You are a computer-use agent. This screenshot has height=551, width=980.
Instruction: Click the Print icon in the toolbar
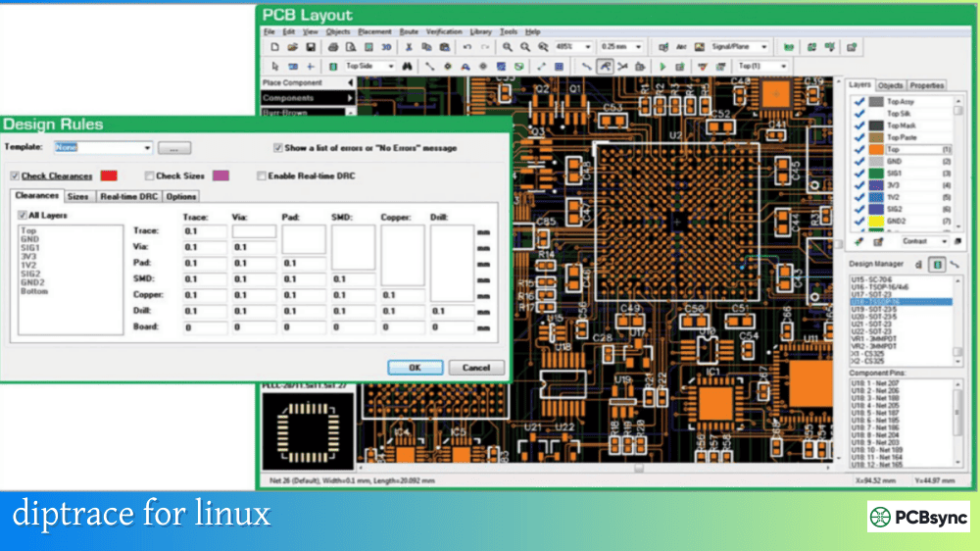333,47
